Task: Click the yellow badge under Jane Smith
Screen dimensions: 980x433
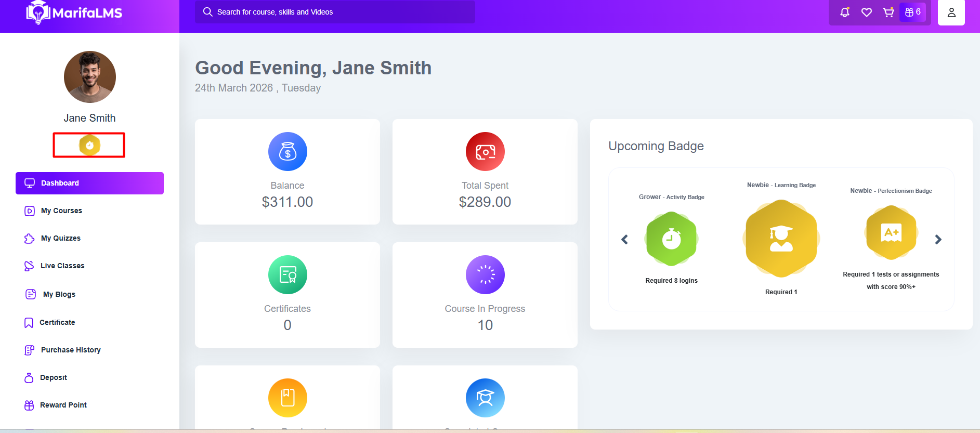Action: pos(89,146)
